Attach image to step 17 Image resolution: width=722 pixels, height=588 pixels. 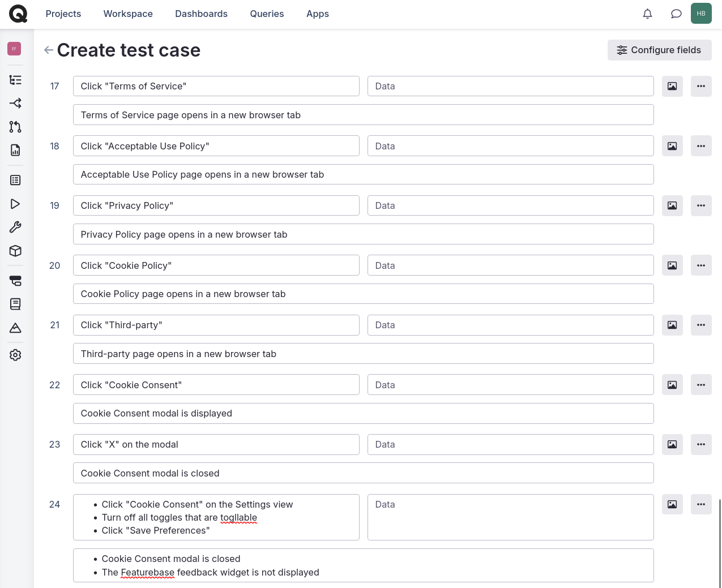click(x=672, y=87)
